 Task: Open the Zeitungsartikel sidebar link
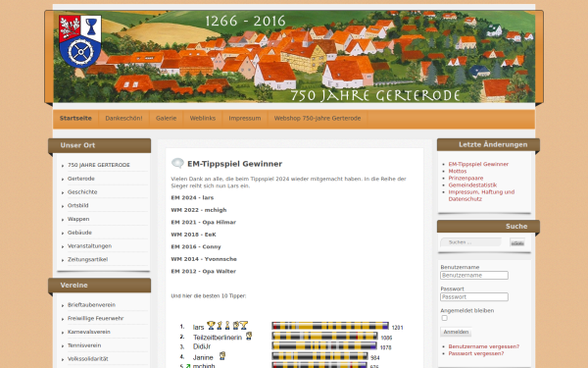87,260
